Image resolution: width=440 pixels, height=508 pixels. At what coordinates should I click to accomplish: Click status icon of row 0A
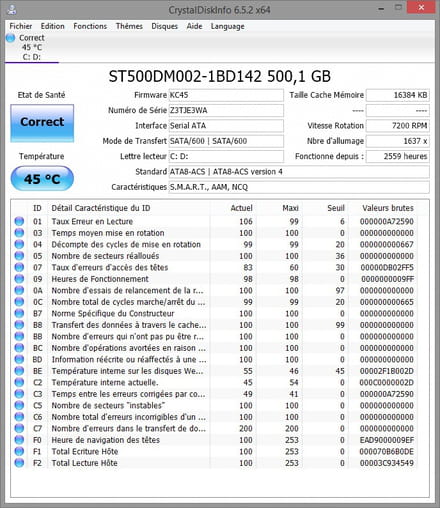(x=19, y=290)
